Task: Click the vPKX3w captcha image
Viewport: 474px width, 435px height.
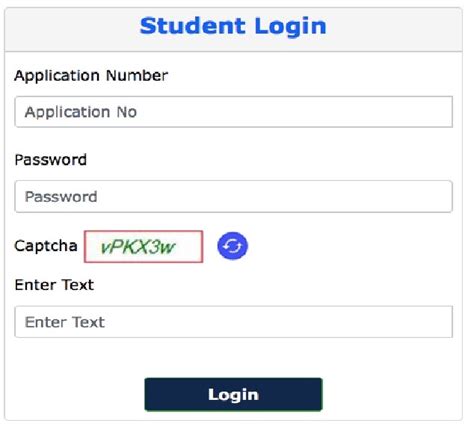Action: point(143,247)
